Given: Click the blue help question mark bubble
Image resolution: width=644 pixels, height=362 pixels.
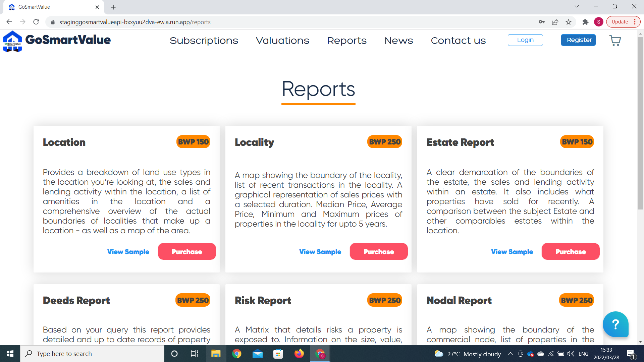Looking at the screenshot, I should click(615, 324).
